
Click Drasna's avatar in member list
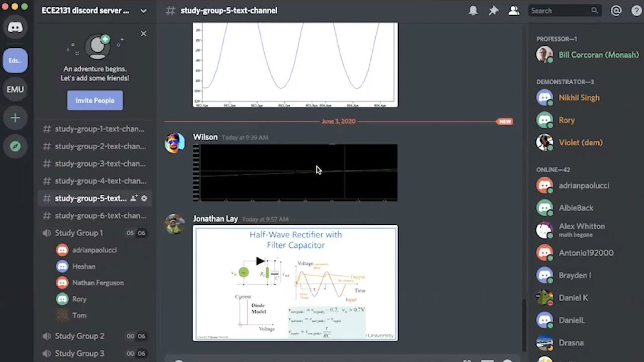pos(544,342)
